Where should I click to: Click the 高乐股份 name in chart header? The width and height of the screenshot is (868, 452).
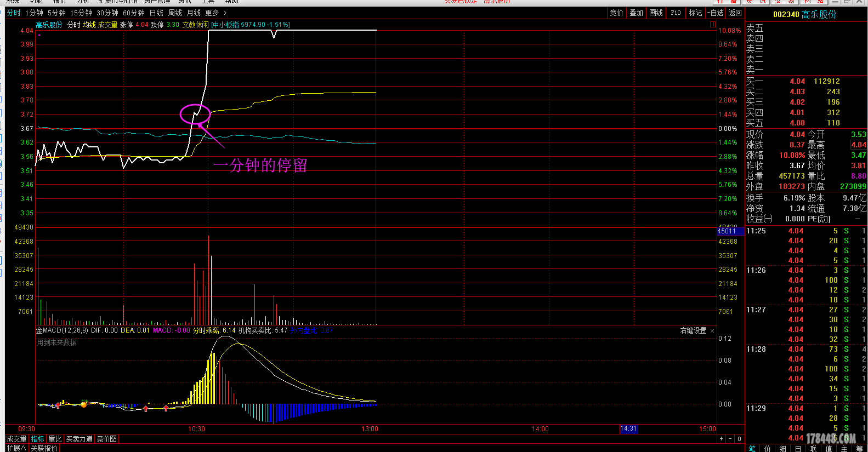click(49, 25)
